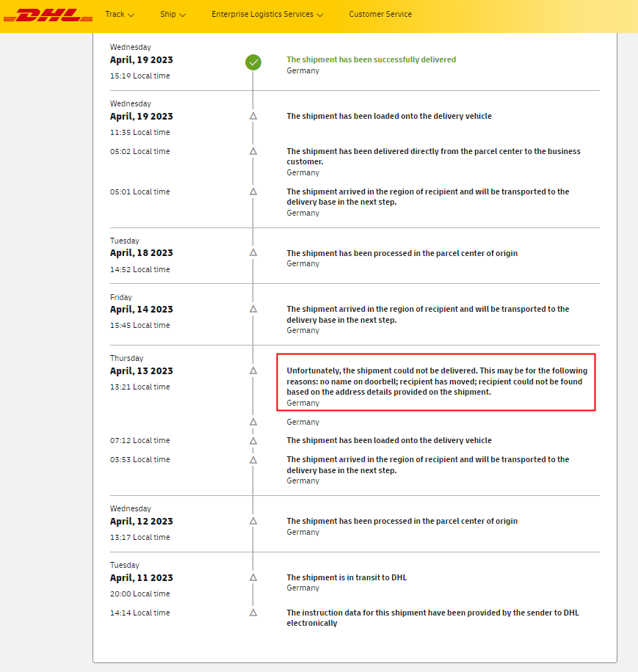Click the 14:14 Local time triangle marker
The width and height of the screenshot is (638, 672).
tap(253, 613)
